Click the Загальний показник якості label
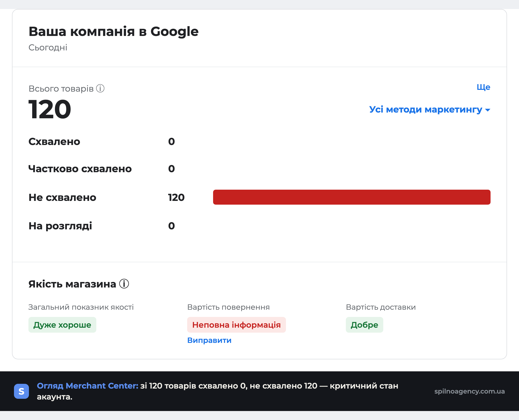This screenshot has height=420, width=519. coord(81,307)
